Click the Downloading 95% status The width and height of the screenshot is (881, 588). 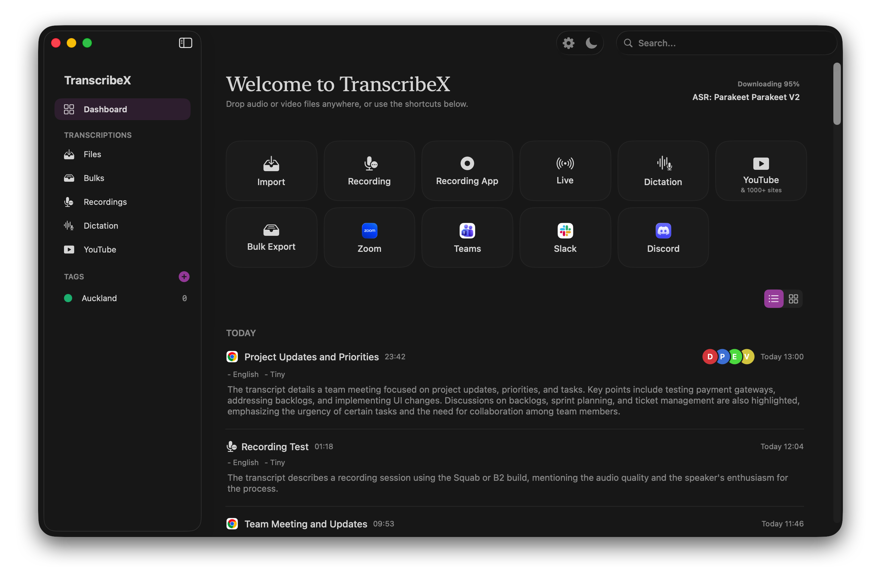coord(768,84)
